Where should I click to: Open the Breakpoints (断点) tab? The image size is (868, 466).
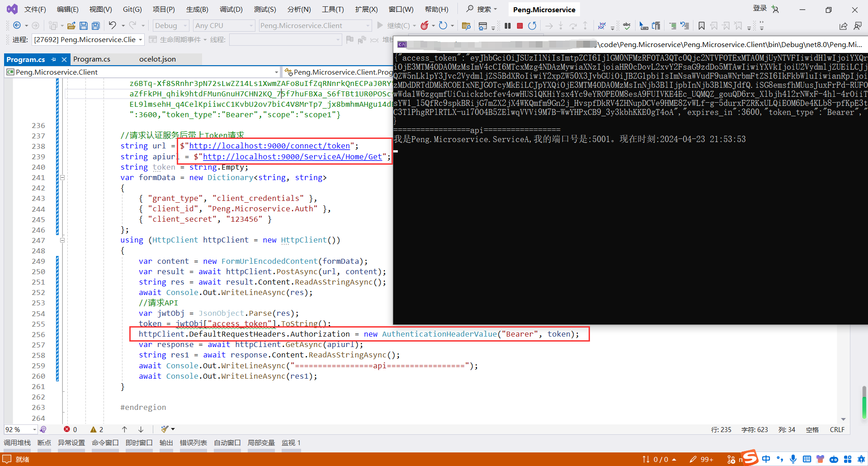(x=44, y=443)
